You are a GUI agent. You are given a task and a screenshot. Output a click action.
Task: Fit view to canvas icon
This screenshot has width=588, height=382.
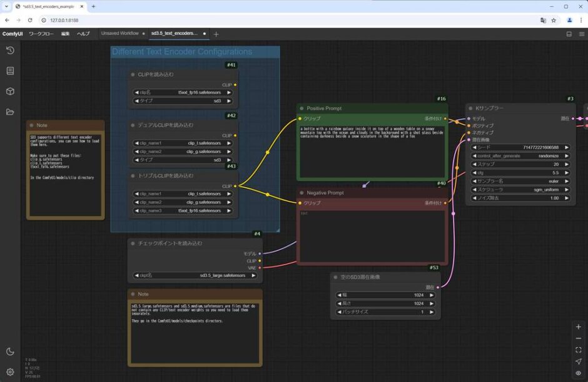tap(578, 349)
